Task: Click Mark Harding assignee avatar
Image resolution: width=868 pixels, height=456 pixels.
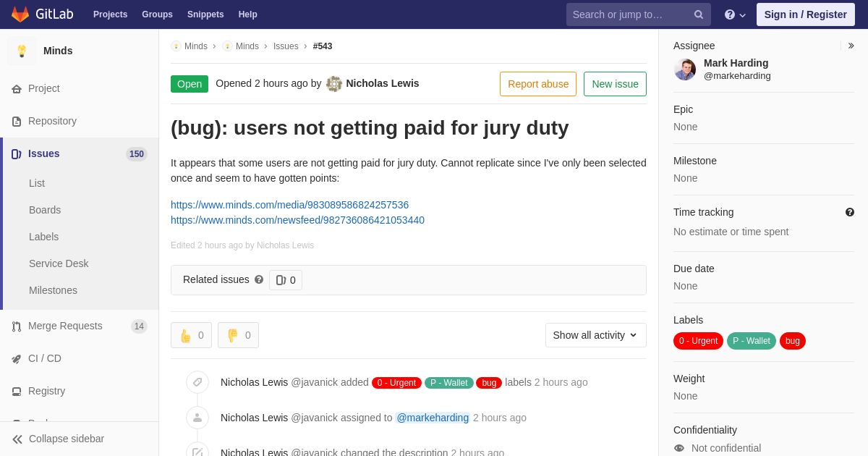Action: (685, 69)
